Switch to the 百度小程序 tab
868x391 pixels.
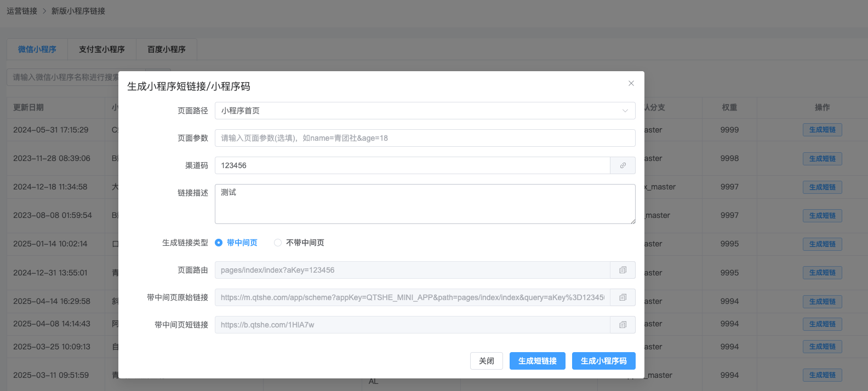tap(167, 49)
